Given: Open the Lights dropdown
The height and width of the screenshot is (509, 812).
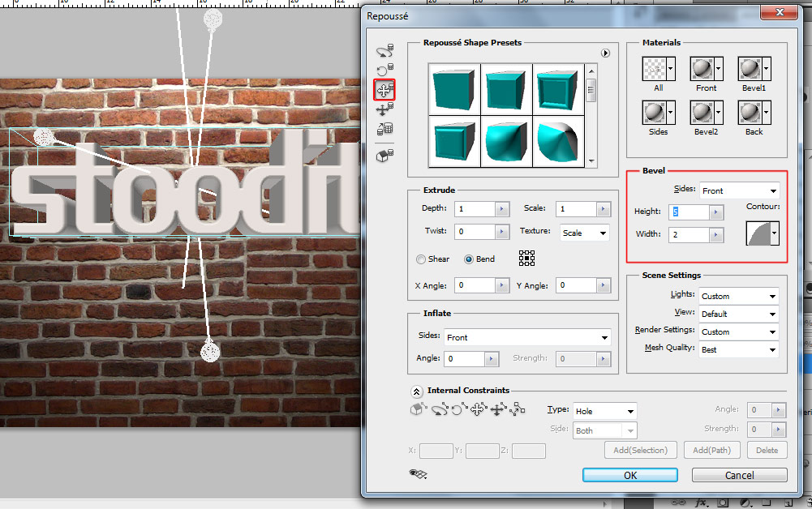Looking at the screenshot, I should [x=739, y=297].
